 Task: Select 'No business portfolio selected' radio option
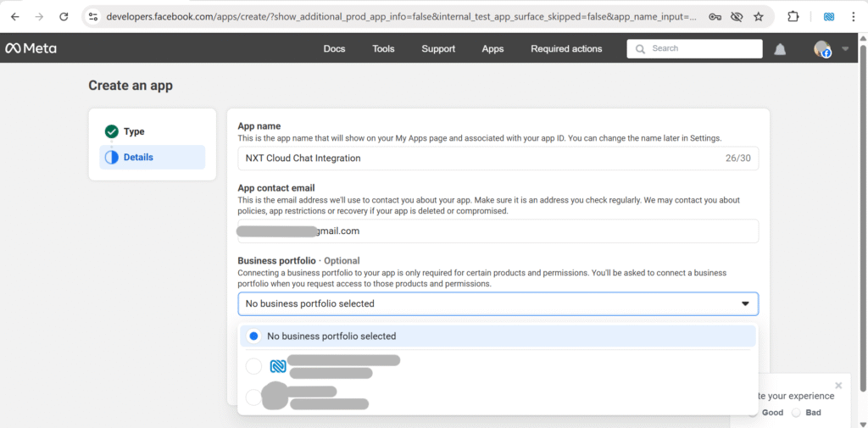tap(253, 336)
